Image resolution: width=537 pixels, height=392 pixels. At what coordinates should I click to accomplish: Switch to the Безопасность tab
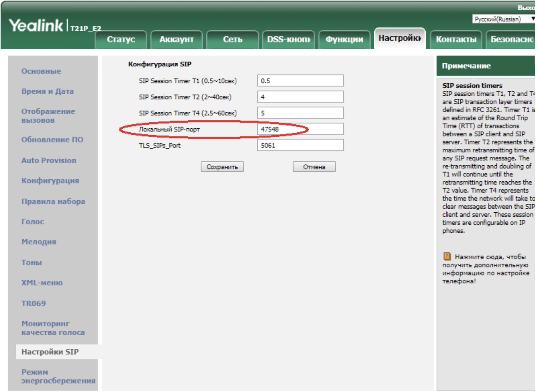click(x=511, y=39)
